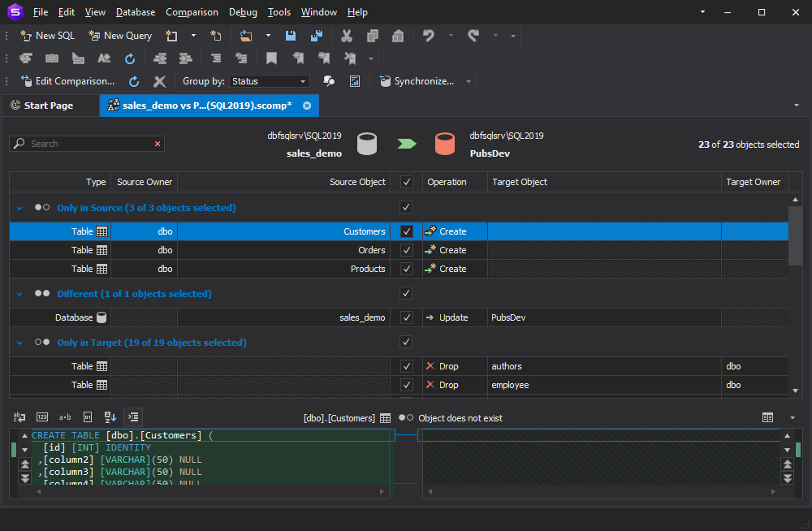The image size is (812, 531).
Task: Click the Redo arrow icon
Action: (x=473, y=36)
